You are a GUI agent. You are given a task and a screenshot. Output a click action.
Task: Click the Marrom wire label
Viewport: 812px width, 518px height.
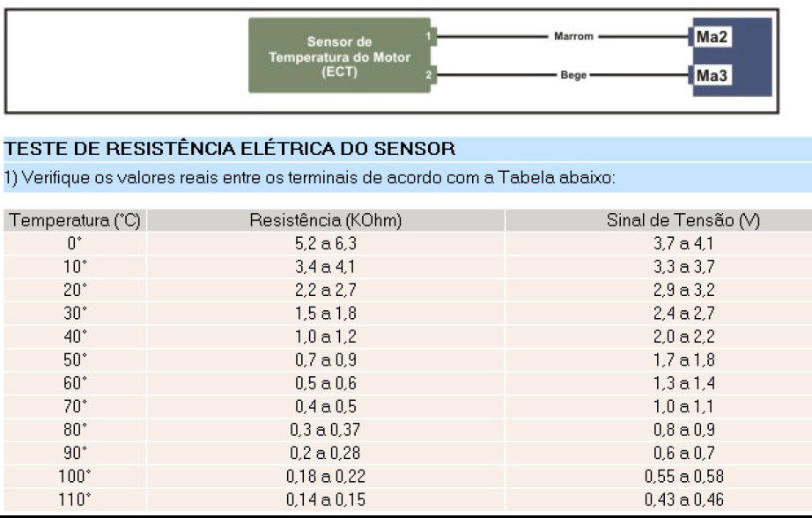[x=573, y=37]
